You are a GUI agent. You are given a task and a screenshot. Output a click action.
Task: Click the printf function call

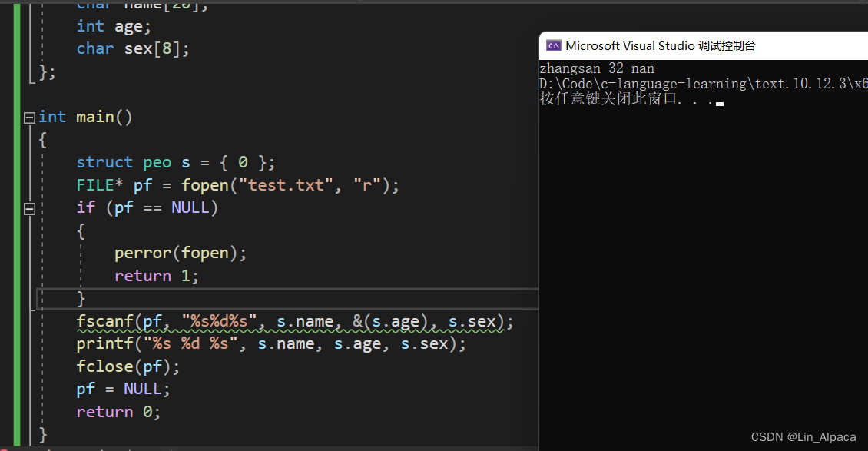pyautogui.click(x=271, y=344)
